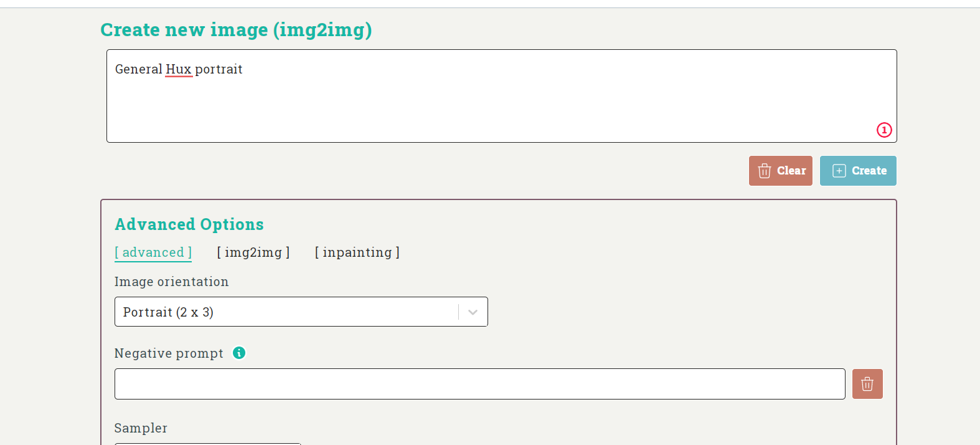Click inside the main prompt text area
The width and height of the screenshot is (980, 445).
click(502, 96)
